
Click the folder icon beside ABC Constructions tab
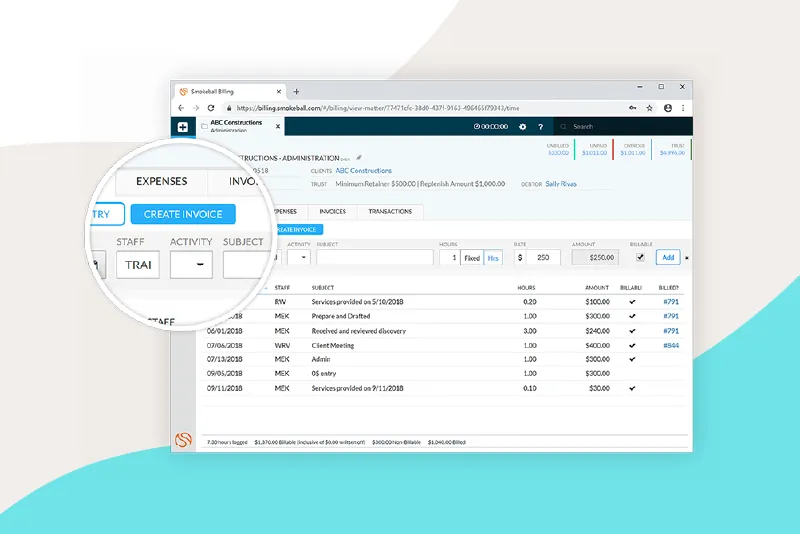(204, 126)
